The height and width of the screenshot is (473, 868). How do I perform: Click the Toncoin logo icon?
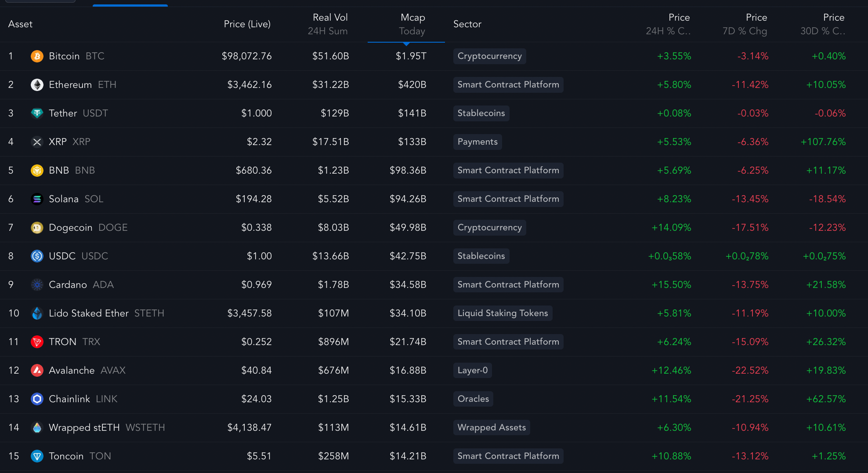[x=37, y=456]
